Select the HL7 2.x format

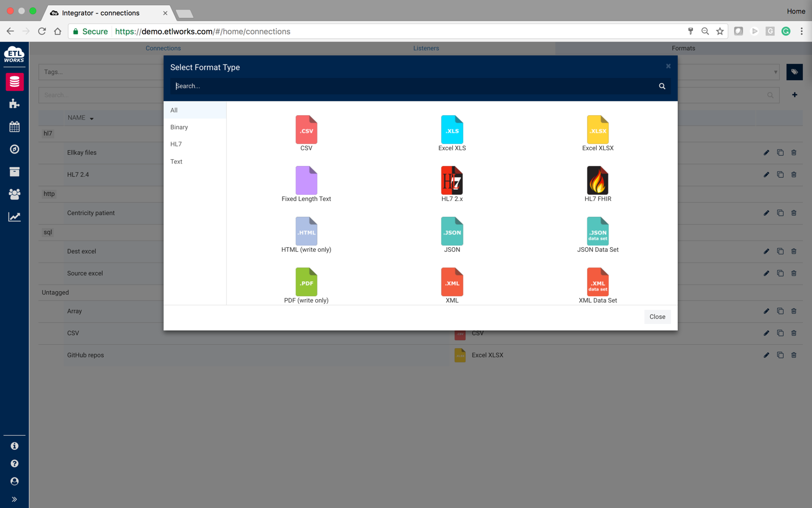[452, 181]
